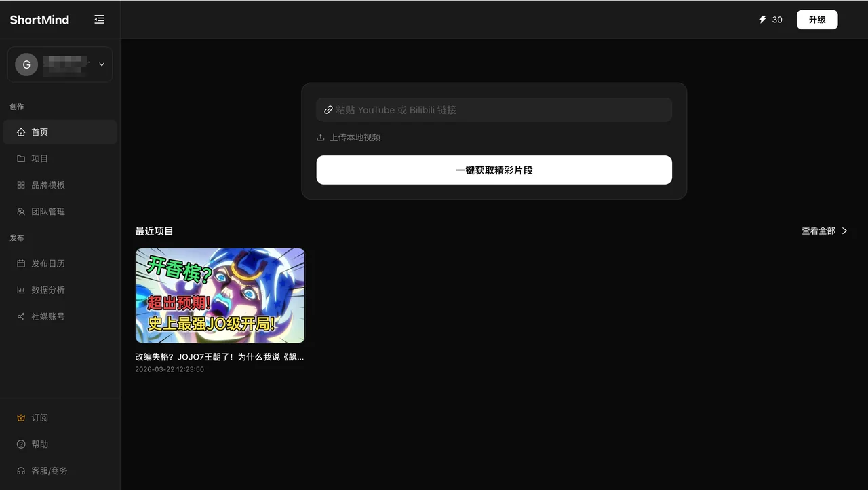Open 项目 in the sidebar

pyautogui.click(x=60, y=159)
